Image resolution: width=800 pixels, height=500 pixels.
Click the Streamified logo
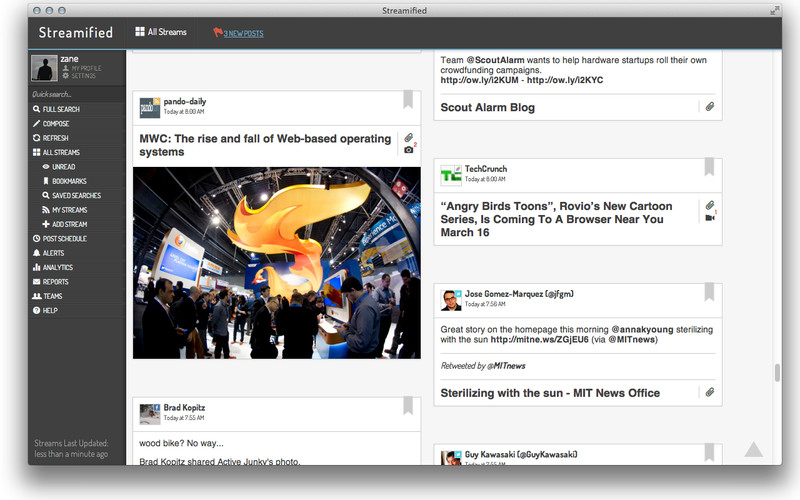(x=76, y=32)
